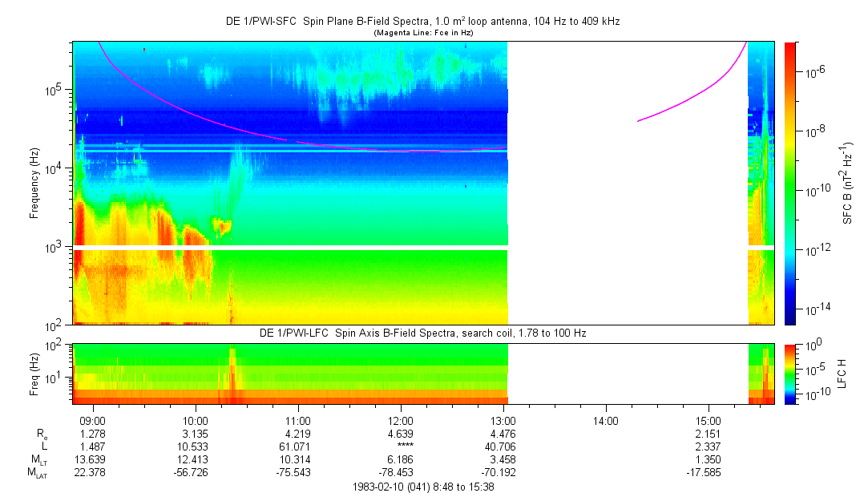The height and width of the screenshot is (497, 868).
Task: Click the Magenta Line Fce subtitle text
Action: 422,33
